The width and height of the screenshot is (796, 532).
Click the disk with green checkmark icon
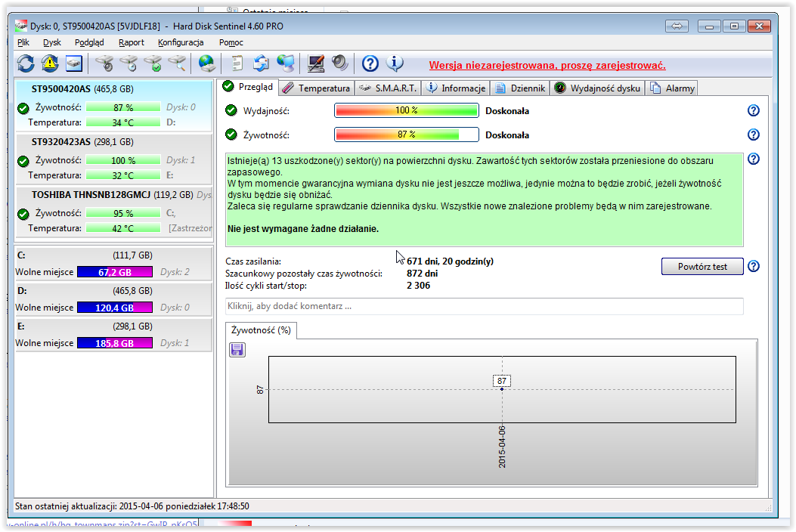click(153, 63)
